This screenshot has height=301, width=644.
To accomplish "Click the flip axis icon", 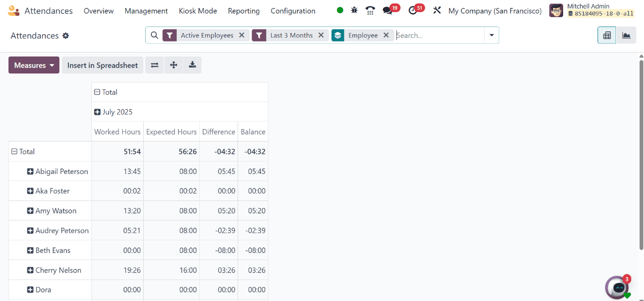I will tap(154, 65).
